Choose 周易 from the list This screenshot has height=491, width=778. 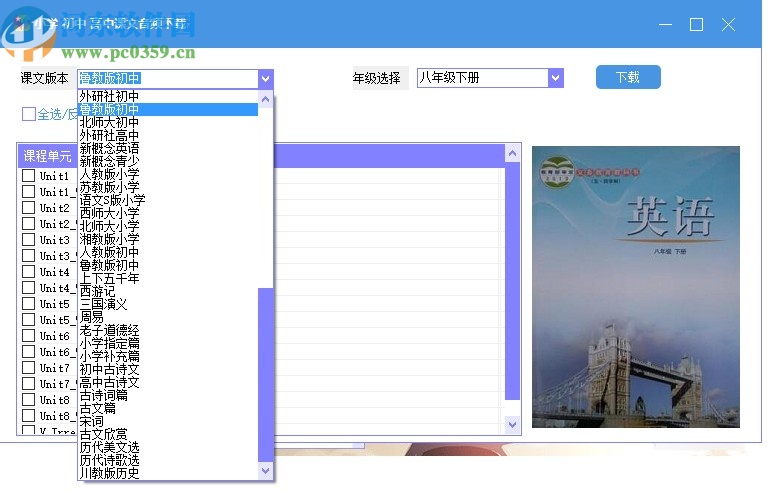click(x=168, y=317)
